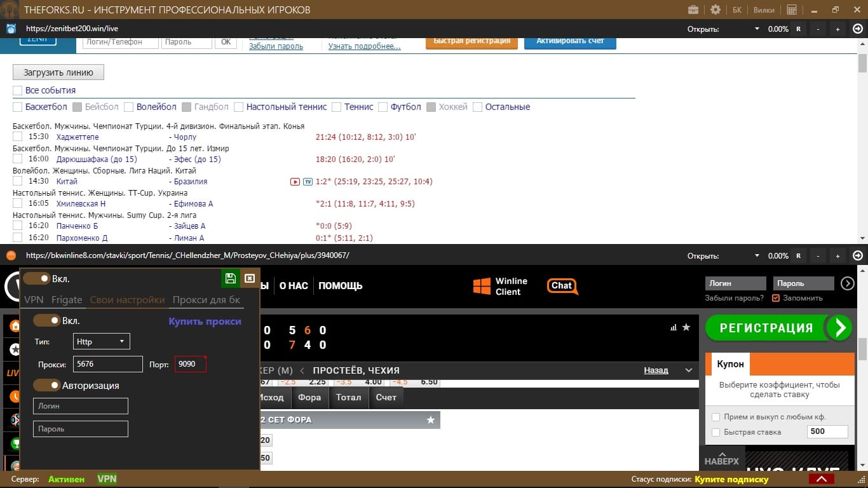This screenshot has width=868, height=488.
Task: Click Zenit panel go-arrow circle icon
Action: click(x=858, y=29)
